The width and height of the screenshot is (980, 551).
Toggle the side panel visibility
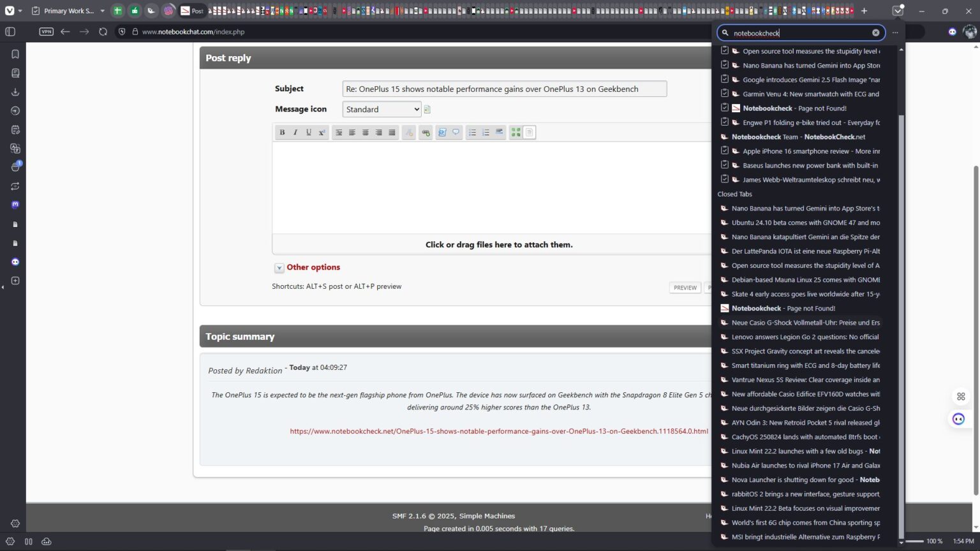pos(10,32)
